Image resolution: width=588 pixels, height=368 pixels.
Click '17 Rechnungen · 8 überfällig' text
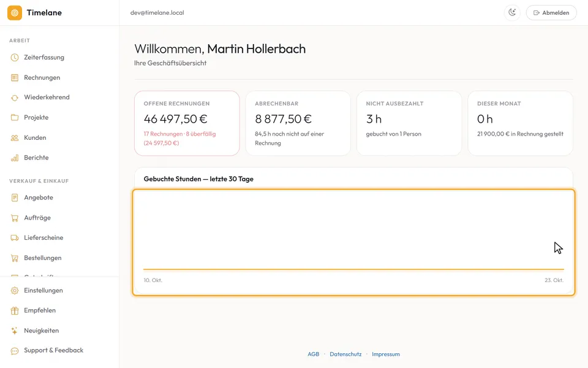[179, 134]
